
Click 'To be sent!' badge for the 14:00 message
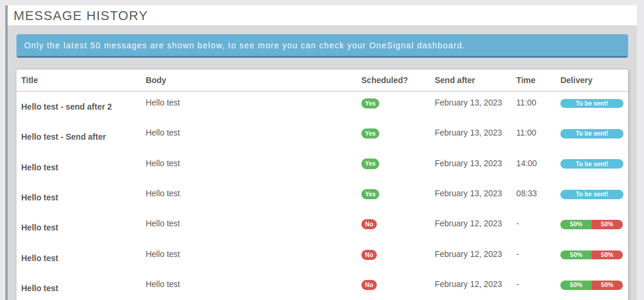pyautogui.click(x=591, y=164)
